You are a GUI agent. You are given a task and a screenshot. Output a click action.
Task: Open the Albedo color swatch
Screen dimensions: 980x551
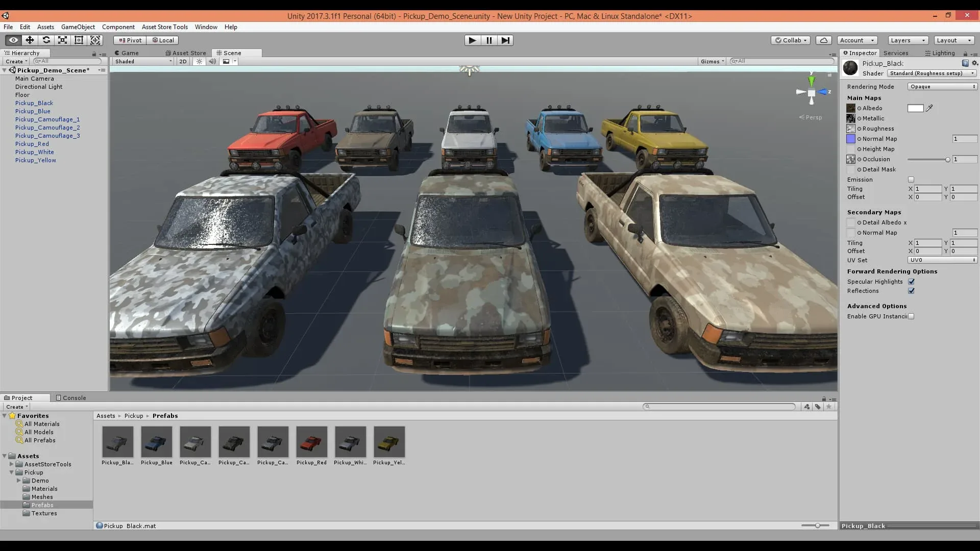coord(916,108)
